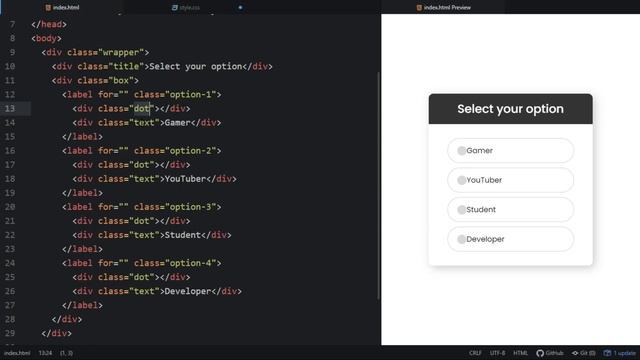The height and width of the screenshot is (360, 640).
Task: Click the gray dot beside YouTuber
Action: pyautogui.click(x=462, y=180)
